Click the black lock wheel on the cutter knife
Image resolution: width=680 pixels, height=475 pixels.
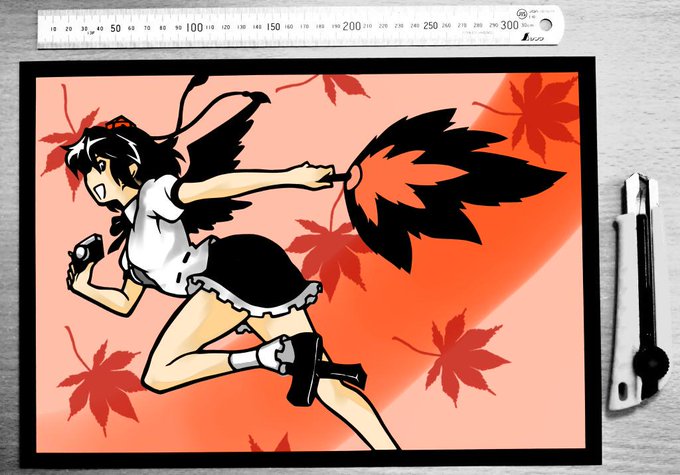point(650,364)
